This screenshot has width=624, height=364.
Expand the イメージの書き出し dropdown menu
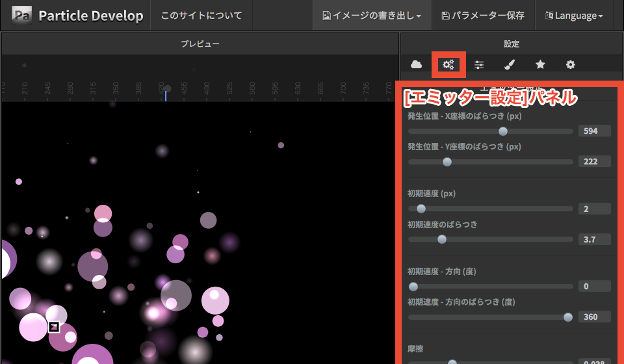tap(372, 15)
